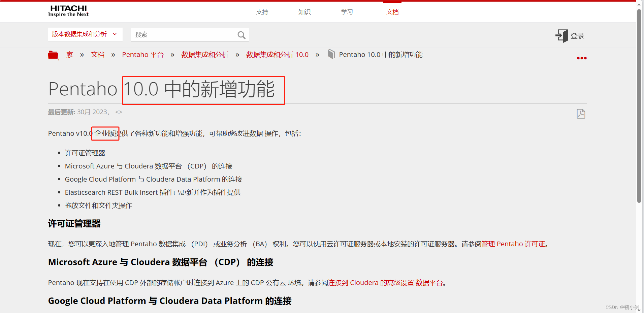Click bullet Microsoft Azure 与 Cloudera 数据平台 (CDP) 的连接
Viewport: 644px width, 313px height.
click(149, 166)
